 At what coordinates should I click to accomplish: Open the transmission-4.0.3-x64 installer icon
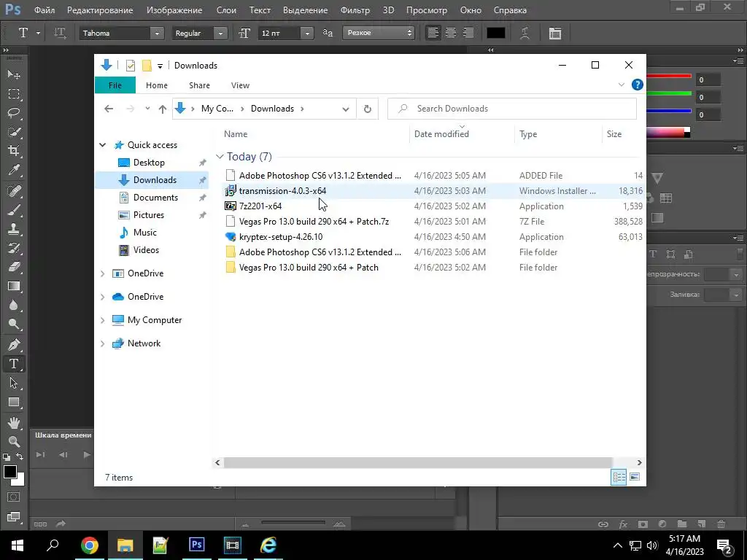[x=230, y=190]
